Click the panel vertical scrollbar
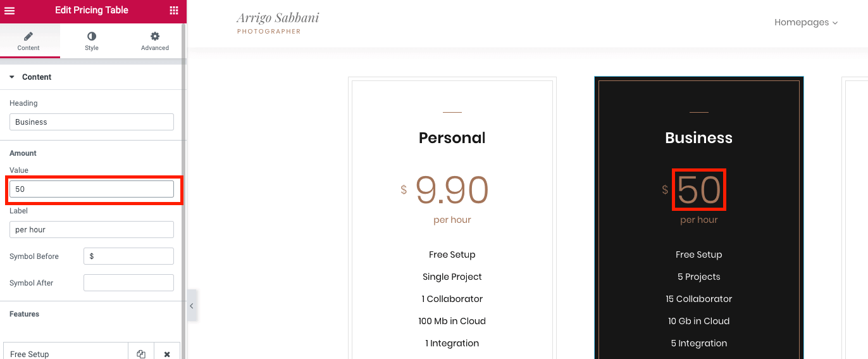 click(183, 190)
